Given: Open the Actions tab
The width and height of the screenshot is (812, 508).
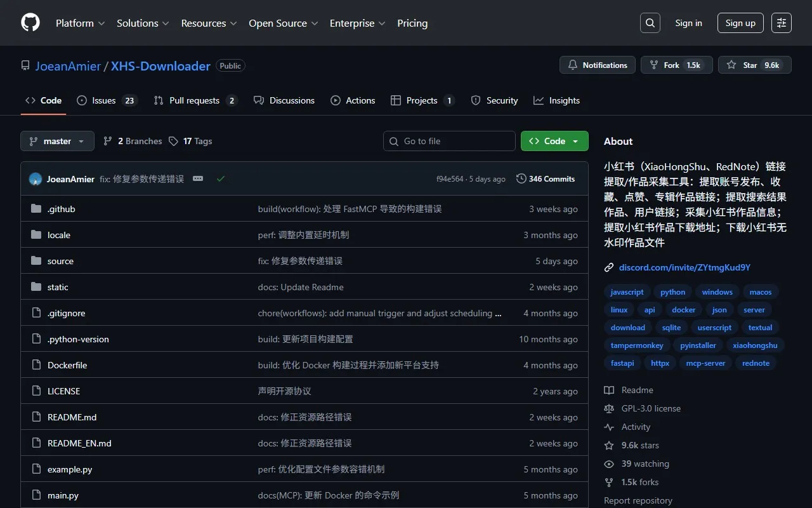Looking at the screenshot, I should pyautogui.click(x=353, y=100).
